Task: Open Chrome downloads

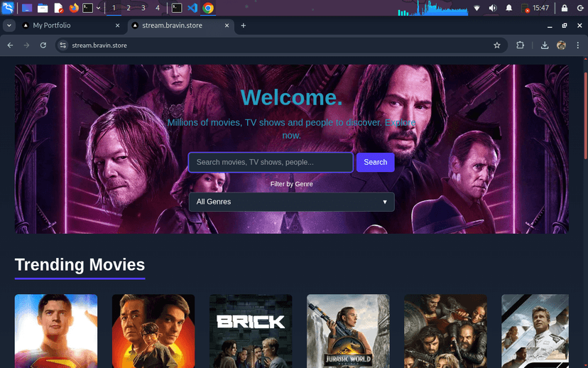Action: pos(545,45)
